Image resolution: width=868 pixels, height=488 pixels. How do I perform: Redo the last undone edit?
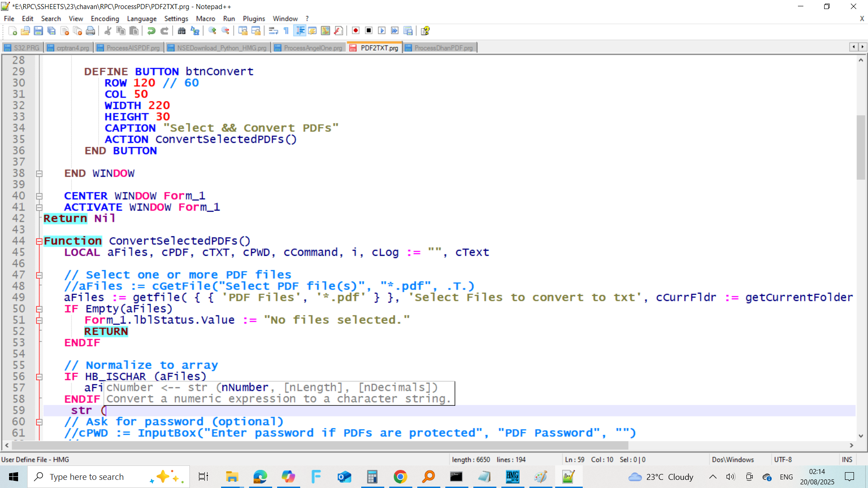coord(165,31)
